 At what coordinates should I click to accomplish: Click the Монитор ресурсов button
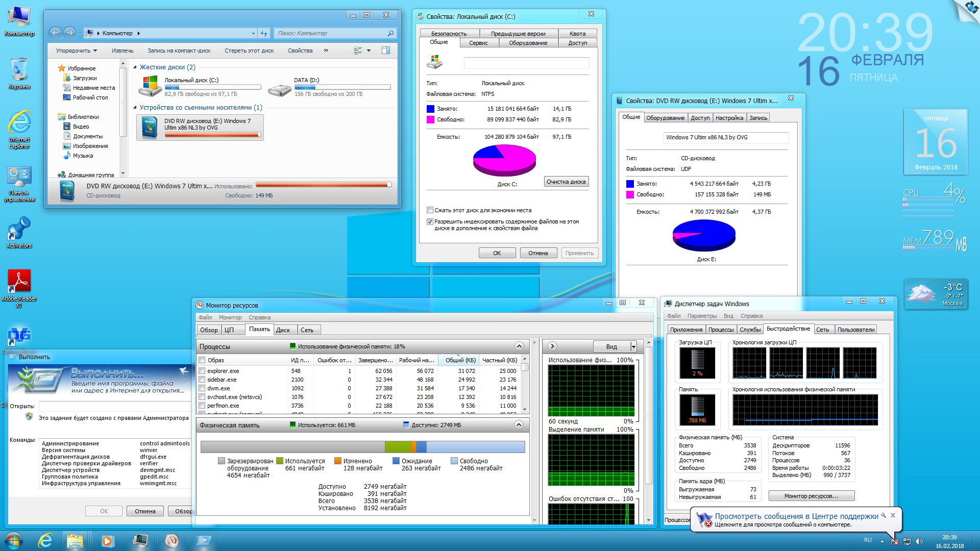pyautogui.click(x=811, y=496)
